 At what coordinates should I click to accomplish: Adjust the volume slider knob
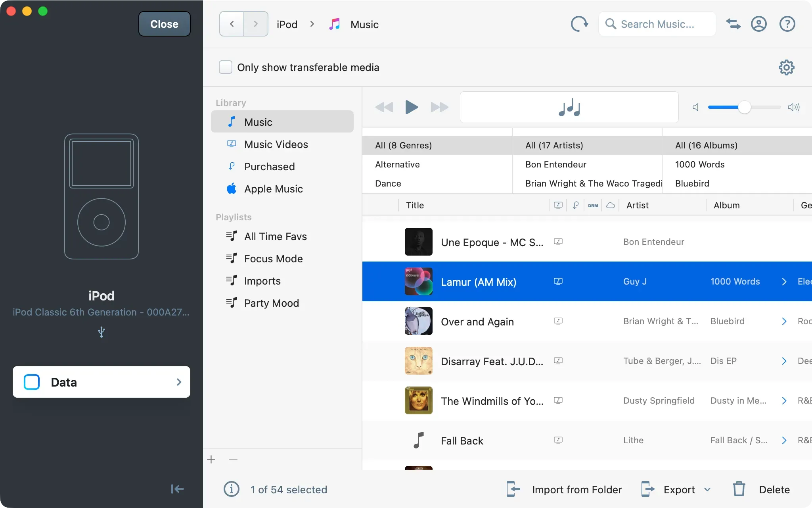(x=744, y=107)
